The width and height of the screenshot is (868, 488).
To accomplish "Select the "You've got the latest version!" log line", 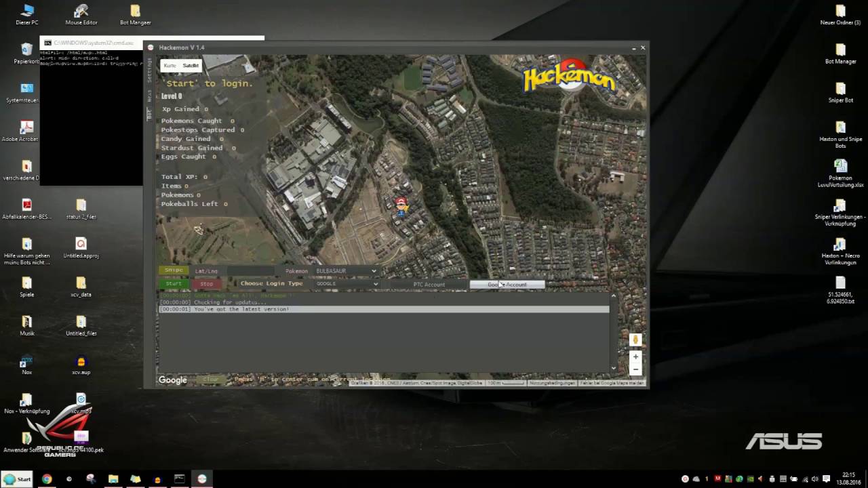I will pos(384,309).
